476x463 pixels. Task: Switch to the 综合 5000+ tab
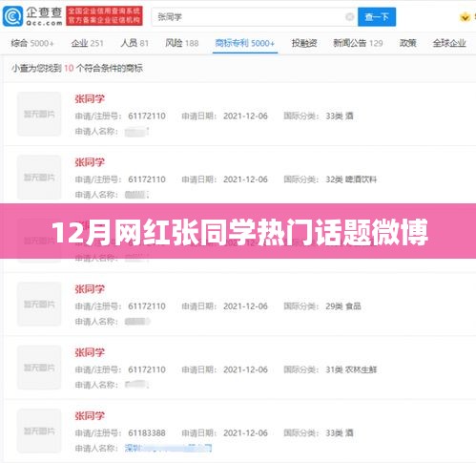pyautogui.click(x=32, y=43)
